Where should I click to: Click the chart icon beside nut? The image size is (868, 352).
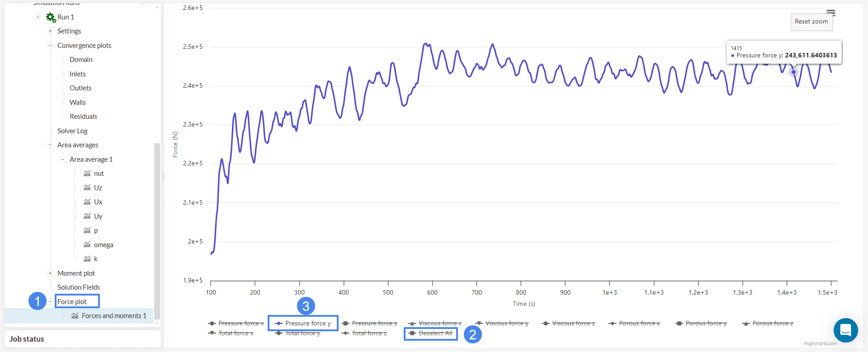(87, 174)
